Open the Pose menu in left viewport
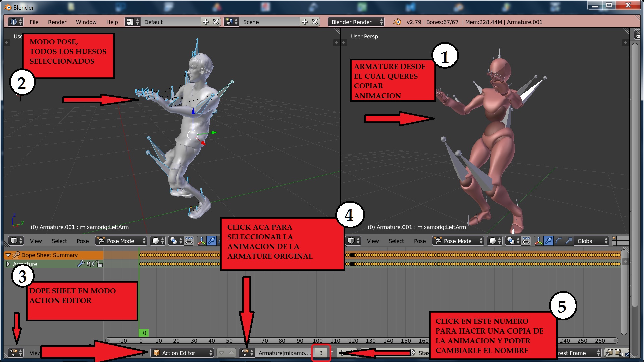 coord(83,241)
